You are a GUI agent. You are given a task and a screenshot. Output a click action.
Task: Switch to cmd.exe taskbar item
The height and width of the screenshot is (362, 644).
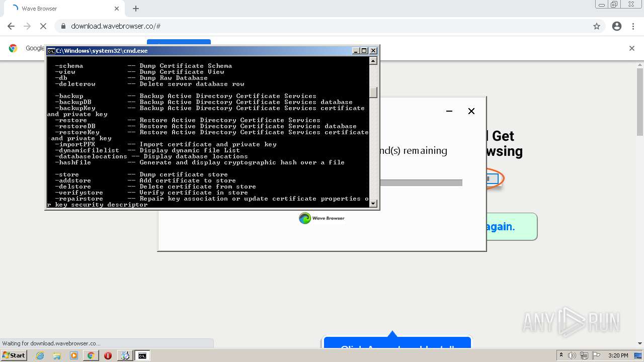(x=142, y=355)
